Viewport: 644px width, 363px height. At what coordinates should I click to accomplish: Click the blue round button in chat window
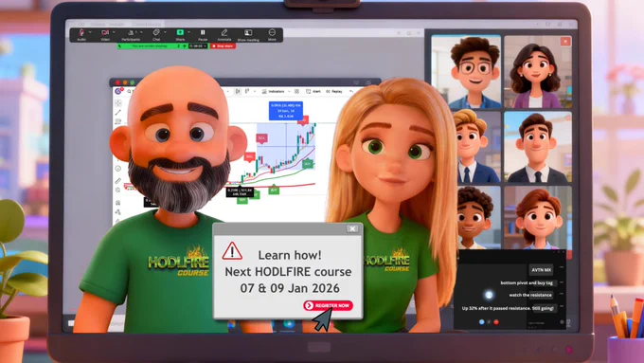coord(481,322)
